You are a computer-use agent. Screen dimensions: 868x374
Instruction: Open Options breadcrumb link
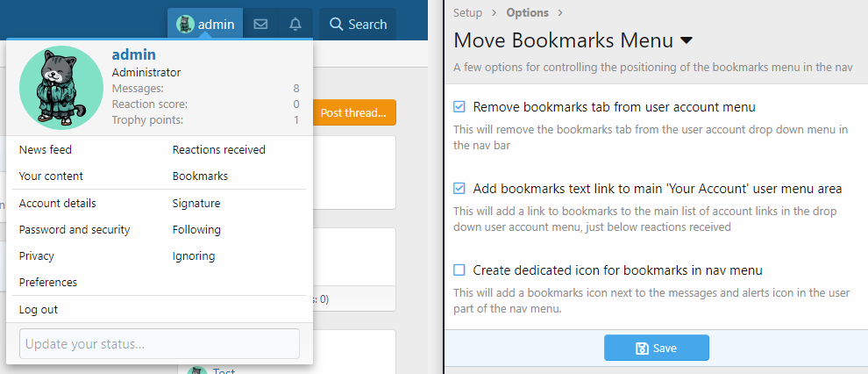click(527, 12)
